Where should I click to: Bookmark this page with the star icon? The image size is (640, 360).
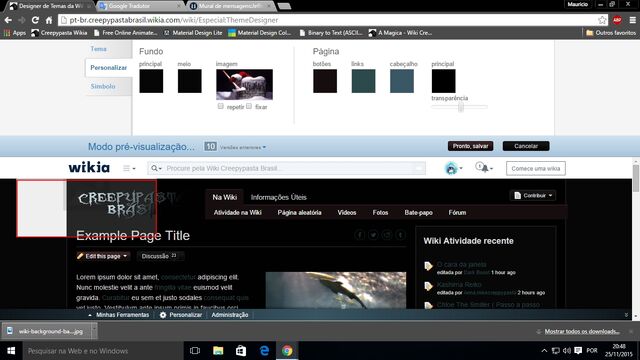[x=602, y=20]
